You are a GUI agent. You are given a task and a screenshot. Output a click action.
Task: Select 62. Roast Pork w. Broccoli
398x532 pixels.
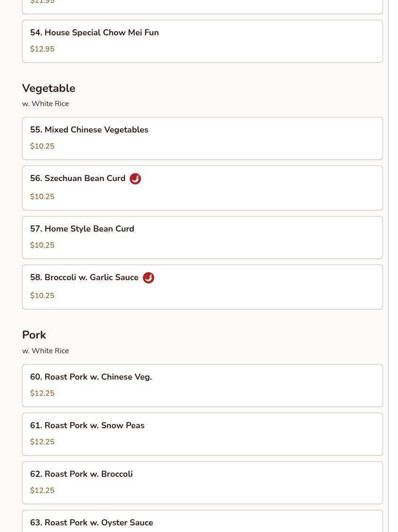[202, 482]
